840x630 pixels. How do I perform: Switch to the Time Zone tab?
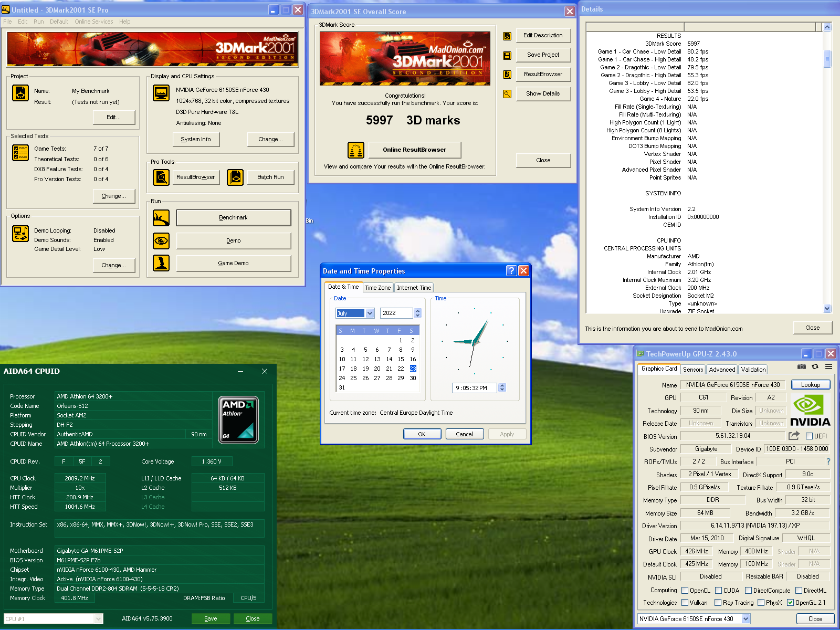pos(378,288)
